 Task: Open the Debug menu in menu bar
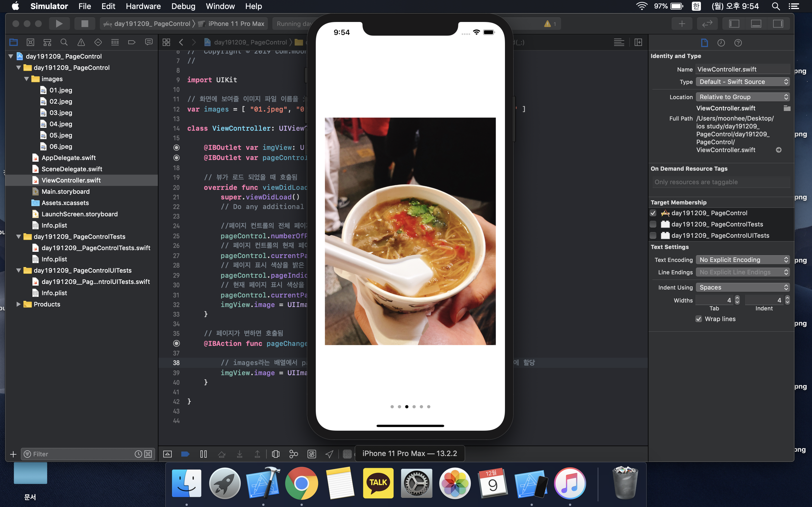pos(183,6)
